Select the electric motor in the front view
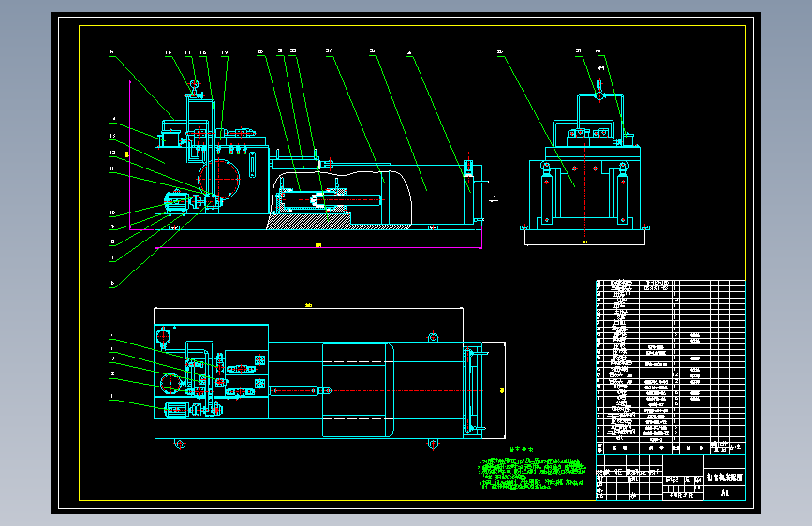812x526 pixels. pyautogui.click(x=176, y=202)
